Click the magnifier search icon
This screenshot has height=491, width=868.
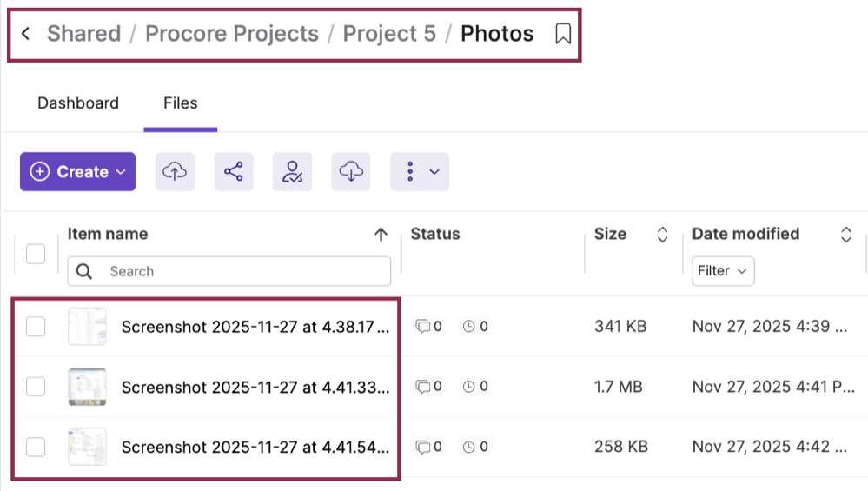click(84, 271)
